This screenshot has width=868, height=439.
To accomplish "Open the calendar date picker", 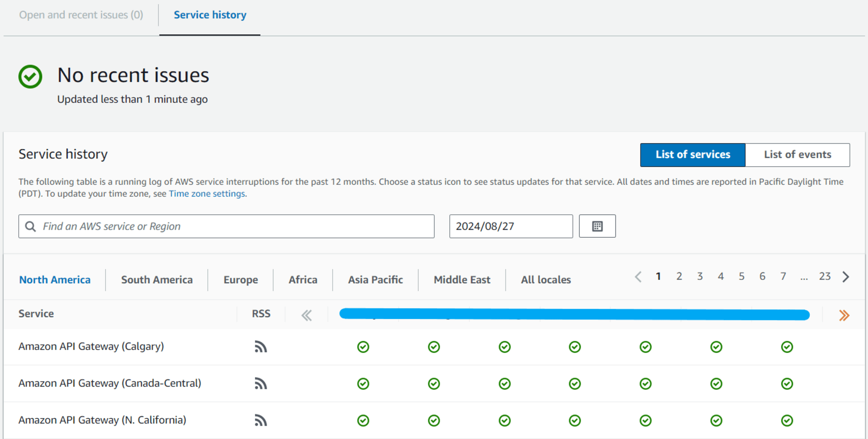I will coord(597,226).
